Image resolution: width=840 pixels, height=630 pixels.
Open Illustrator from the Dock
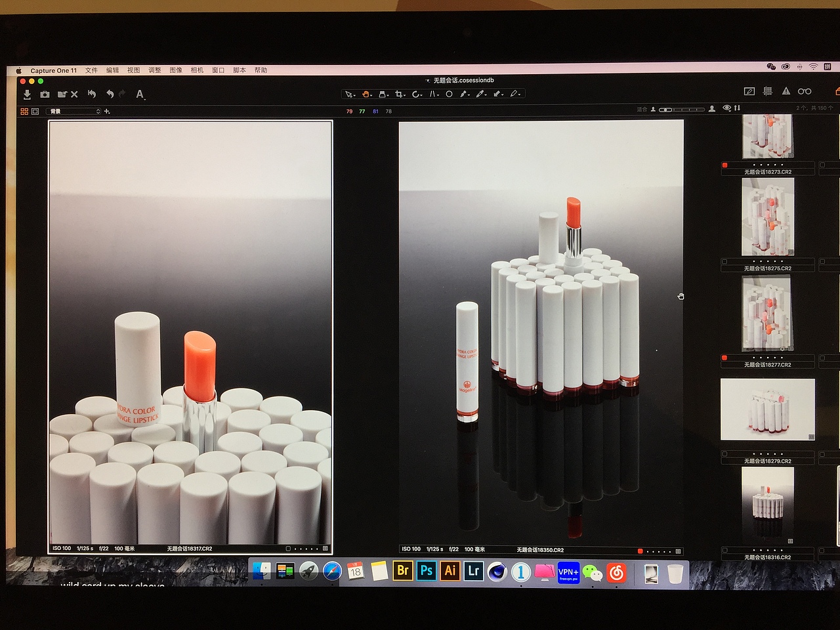coord(450,571)
